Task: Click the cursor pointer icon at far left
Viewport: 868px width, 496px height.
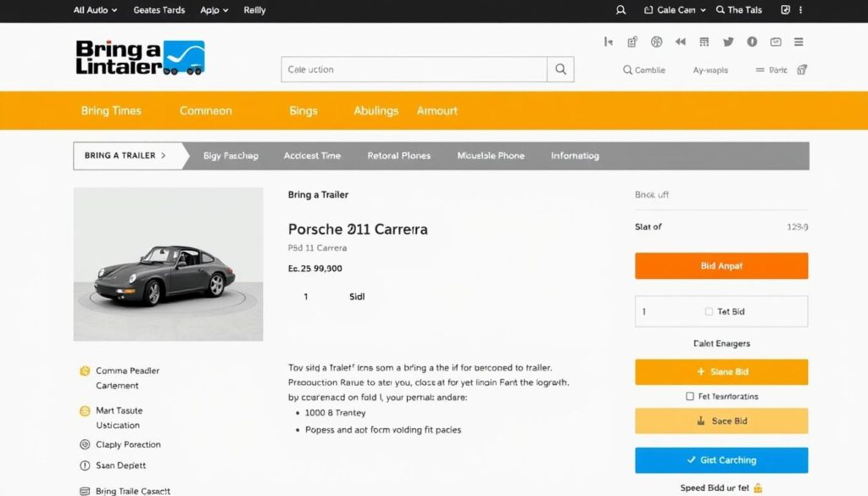Action: coord(608,41)
